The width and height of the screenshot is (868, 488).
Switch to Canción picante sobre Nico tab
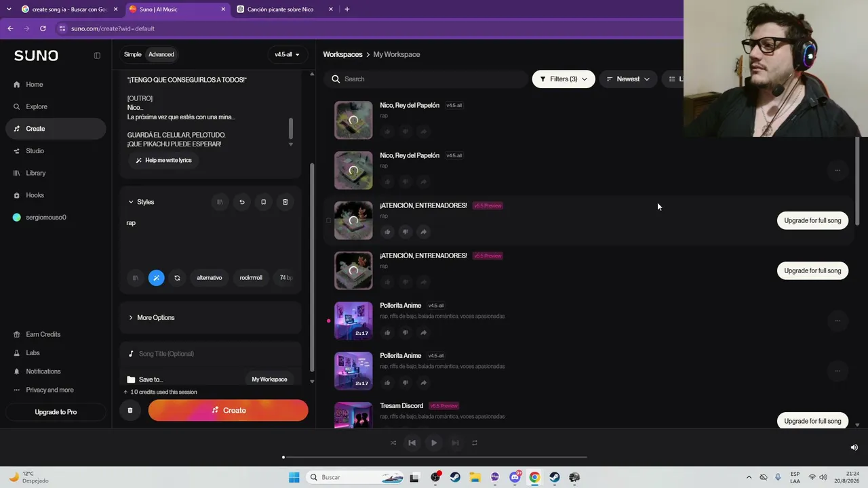(x=285, y=9)
